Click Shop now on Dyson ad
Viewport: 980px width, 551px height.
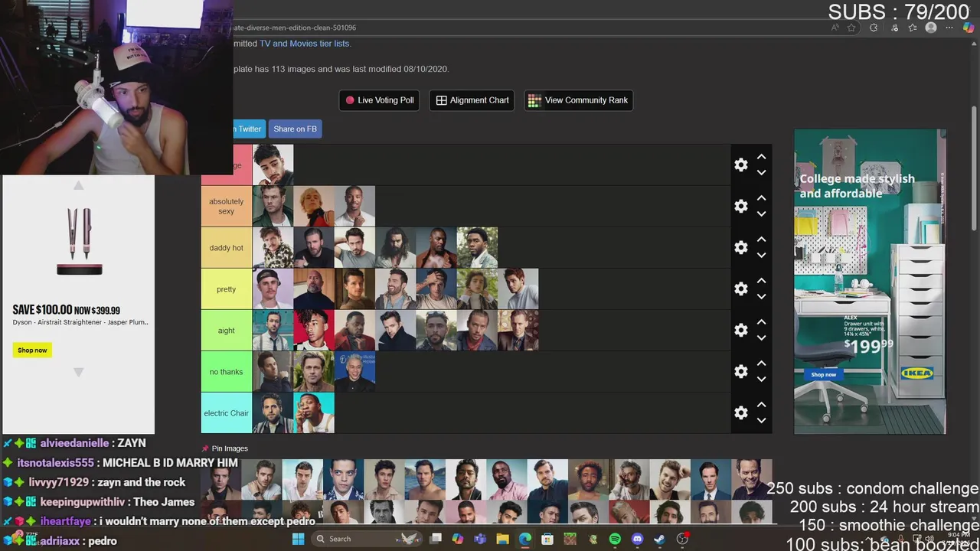pyautogui.click(x=32, y=350)
